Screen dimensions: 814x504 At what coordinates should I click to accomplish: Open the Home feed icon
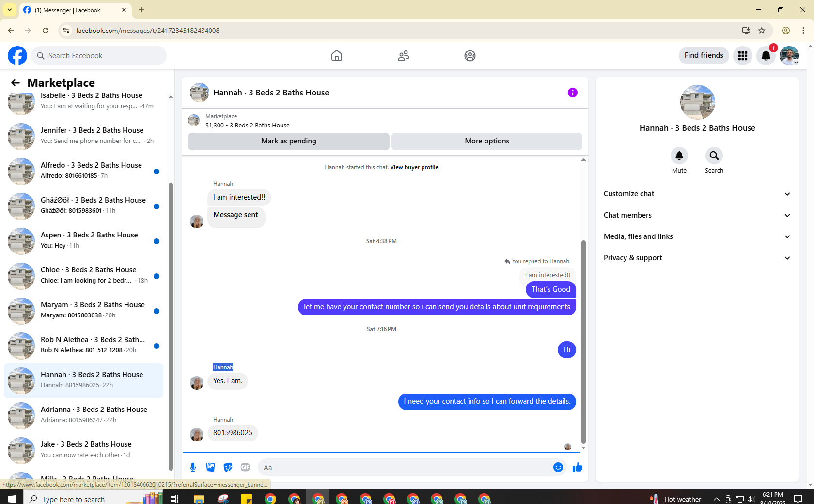(x=337, y=56)
